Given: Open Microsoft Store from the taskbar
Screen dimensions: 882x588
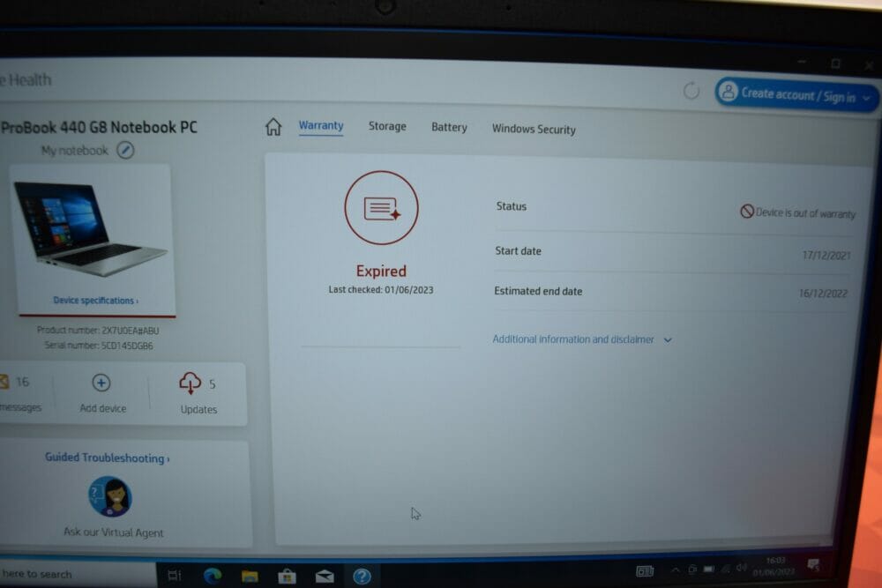Looking at the screenshot, I should coord(287,577).
